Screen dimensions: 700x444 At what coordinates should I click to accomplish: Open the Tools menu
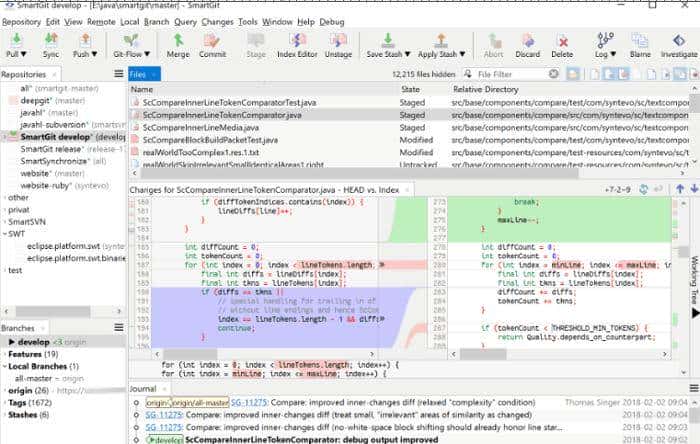coord(247,22)
